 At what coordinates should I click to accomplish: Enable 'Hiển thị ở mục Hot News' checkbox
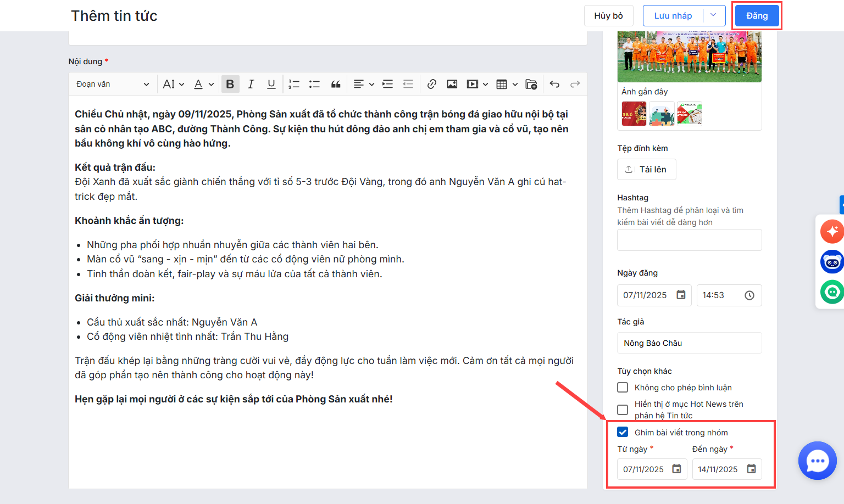pyautogui.click(x=623, y=410)
